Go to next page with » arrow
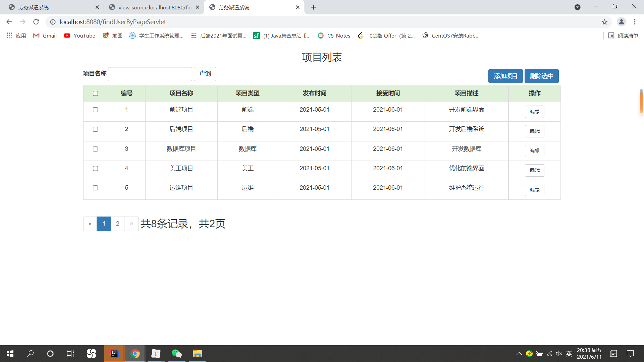Viewport: 644px width, 362px height. [131, 224]
